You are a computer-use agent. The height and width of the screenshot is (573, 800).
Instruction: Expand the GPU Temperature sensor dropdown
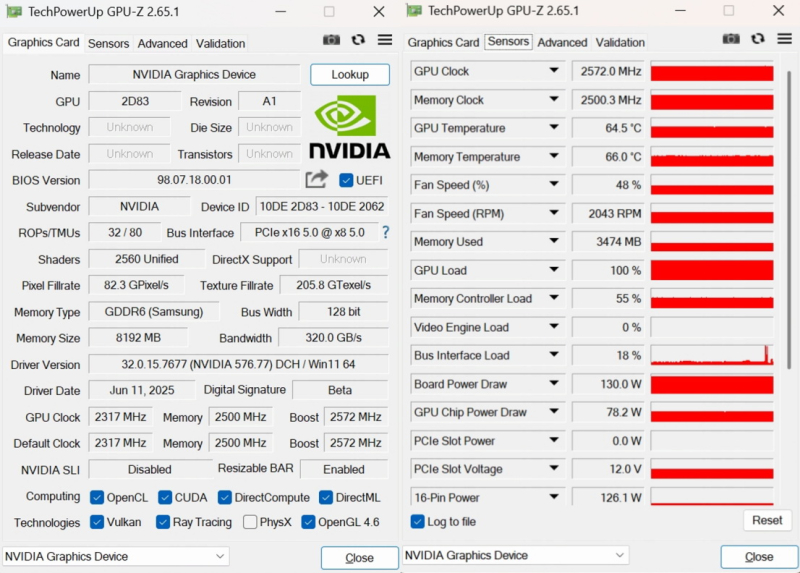point(554,128)
